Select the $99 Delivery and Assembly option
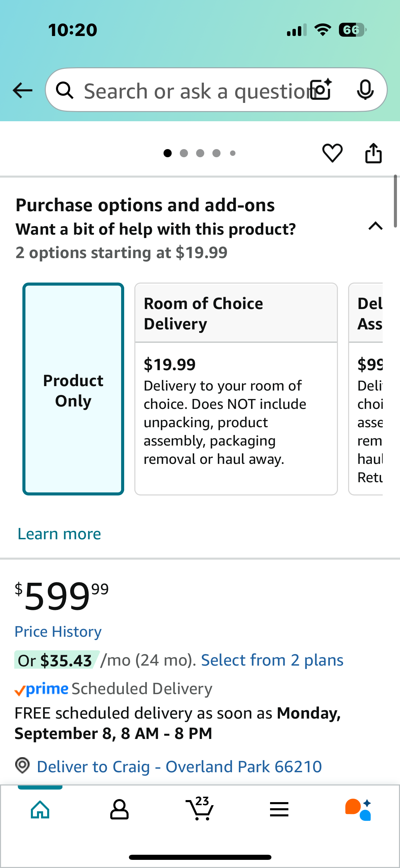The image size is (400, 868). pyautogui.click(x=366, y=389)
